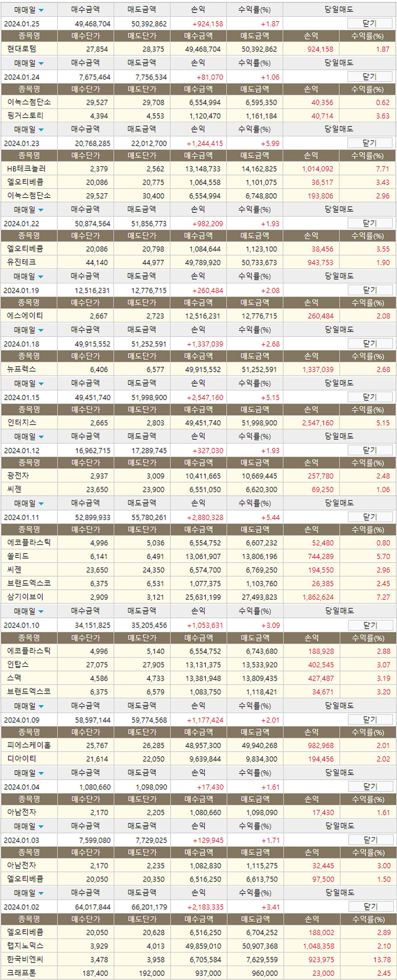Click the HB테크놀러 stock name
397x980 pixels.
pos(26,168)
